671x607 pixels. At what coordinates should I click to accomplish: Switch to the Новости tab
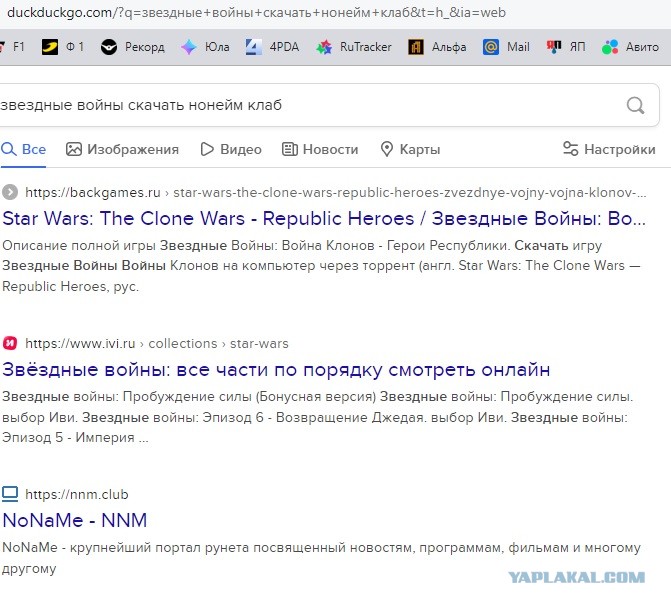320,149
